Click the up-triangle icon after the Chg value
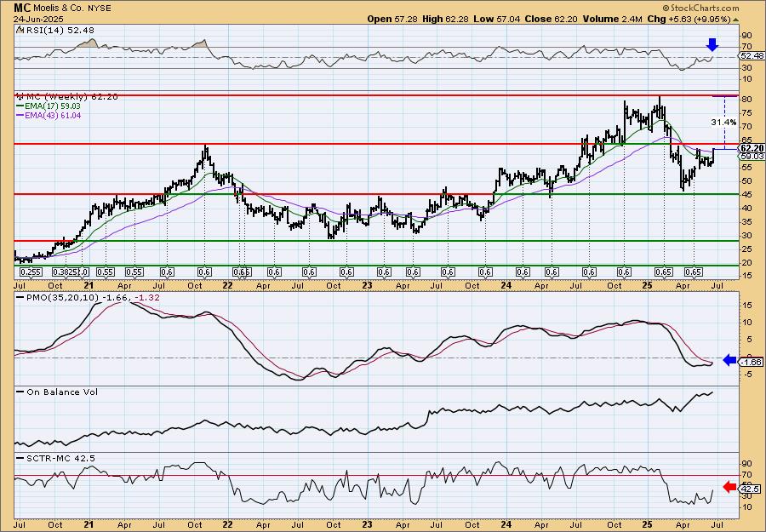Viewport: 766px width, 532px height. pos(735,20)
